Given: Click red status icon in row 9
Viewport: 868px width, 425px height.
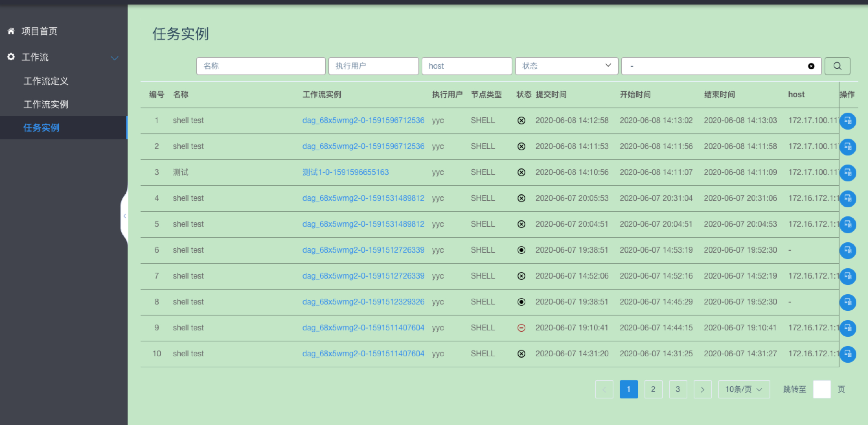Looking at the screenshot, I should pos(521,327).
